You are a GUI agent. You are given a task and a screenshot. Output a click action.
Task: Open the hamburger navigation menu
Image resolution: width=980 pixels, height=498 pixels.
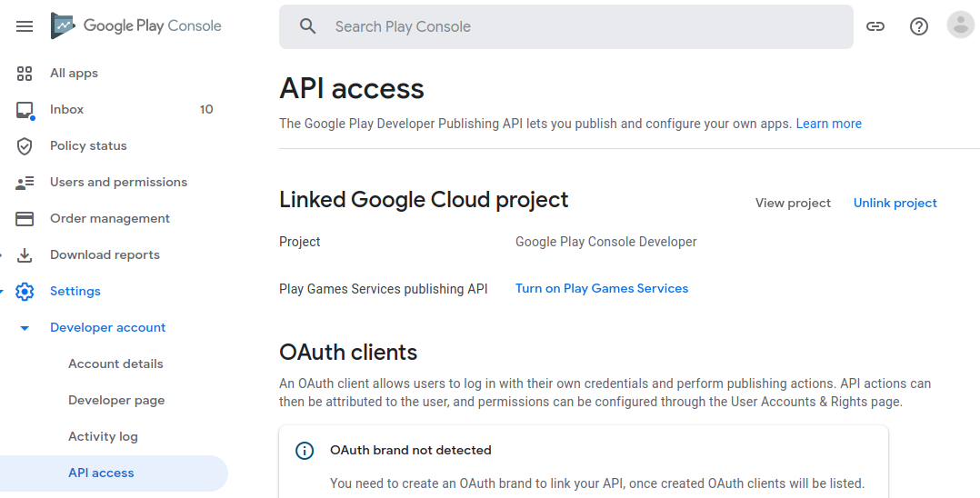[x=25, y=26]
